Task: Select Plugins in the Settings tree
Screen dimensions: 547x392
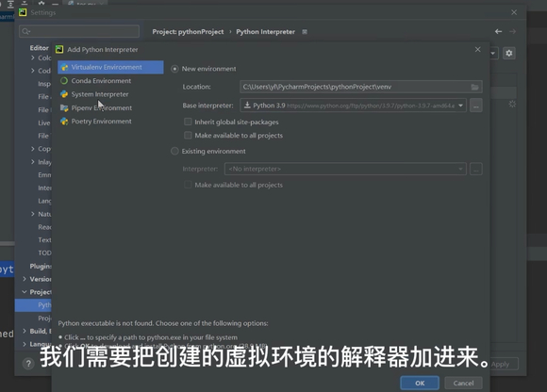Action: (41, 266)
